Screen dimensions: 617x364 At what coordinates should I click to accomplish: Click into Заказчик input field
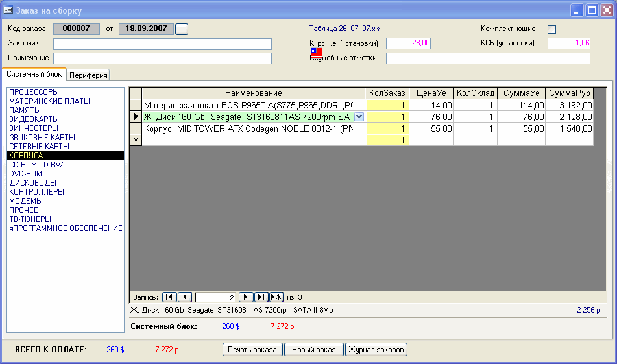click(162, 43)
